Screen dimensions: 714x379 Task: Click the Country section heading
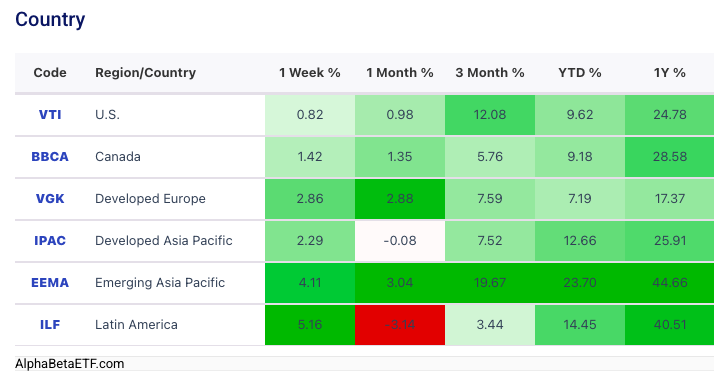(50, 20)
